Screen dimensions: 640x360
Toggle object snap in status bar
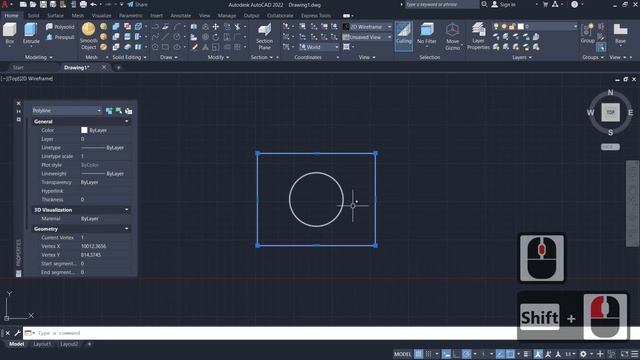(x=510, y=354)
